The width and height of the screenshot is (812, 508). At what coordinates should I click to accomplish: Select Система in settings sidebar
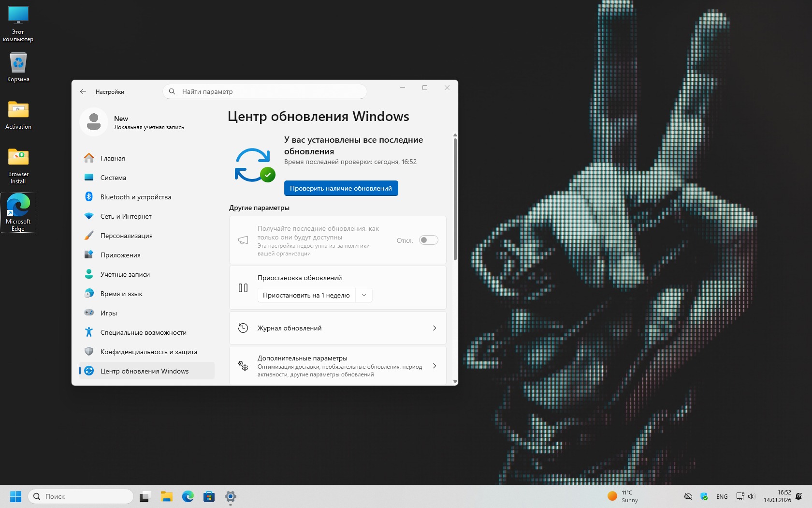click(x=113, y=178)
